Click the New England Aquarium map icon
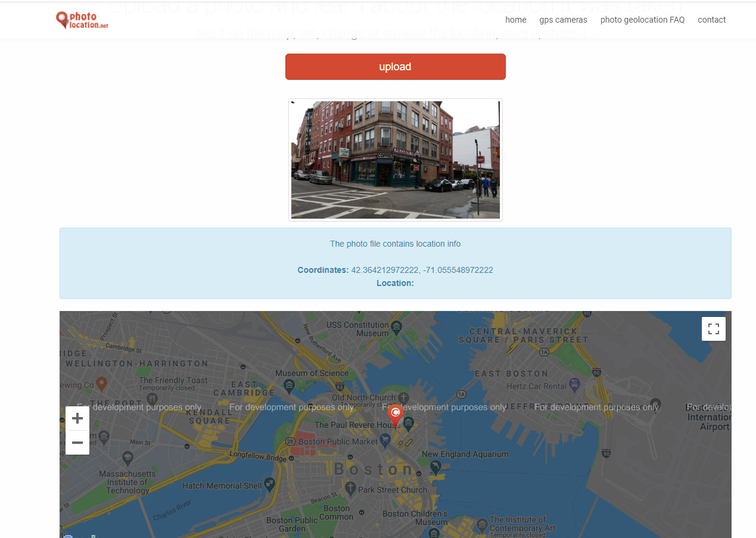The image size is (756, 538). [x=435, y=467]
